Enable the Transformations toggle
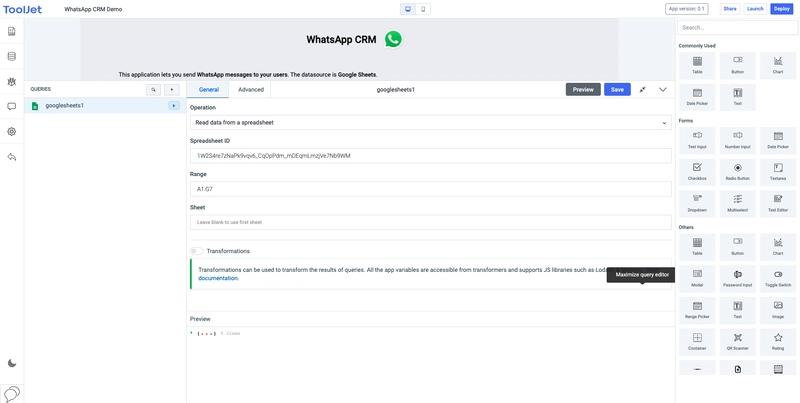Viewport: 800px width, 403px height. tap(196, 251)
